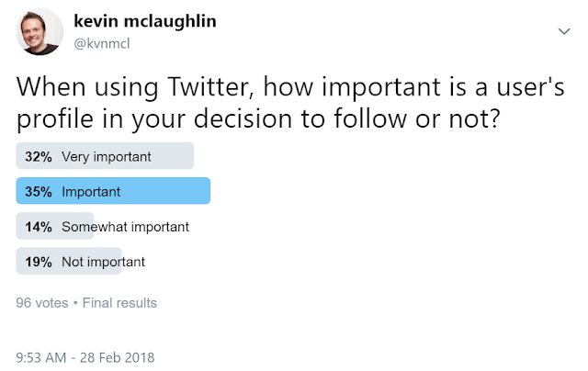This screenshot has width=588, height=371.
Task: Select the 'Not important' poll result bar
Action: pyautogui.click(x=69, y=261)
